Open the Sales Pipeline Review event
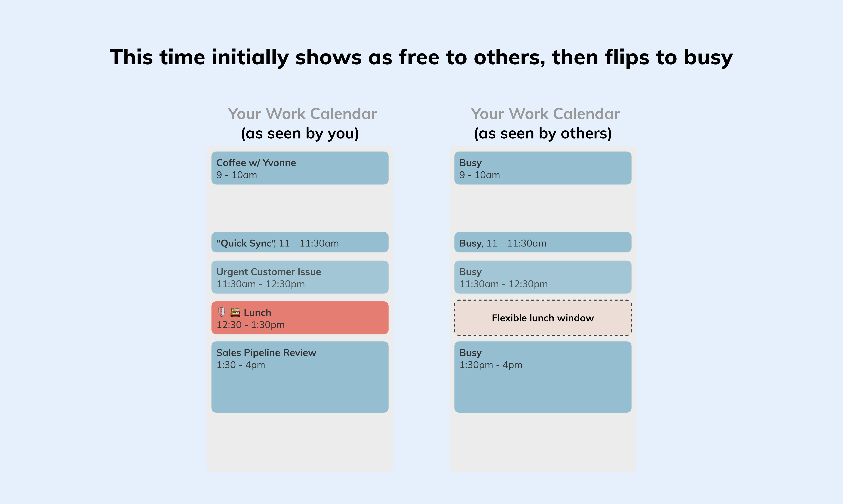The height and width of the screenshot is (504, 843). [x=300, y=377]
